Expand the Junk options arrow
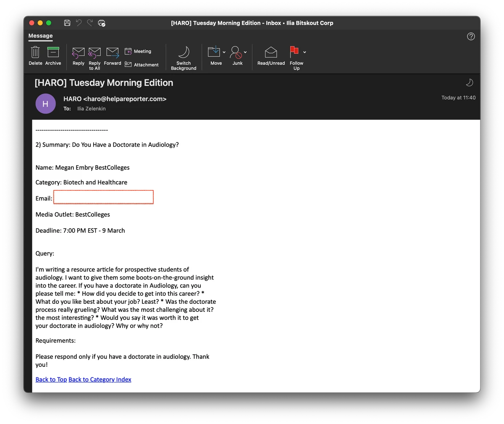The image size is (504, 424). (245, 52)
